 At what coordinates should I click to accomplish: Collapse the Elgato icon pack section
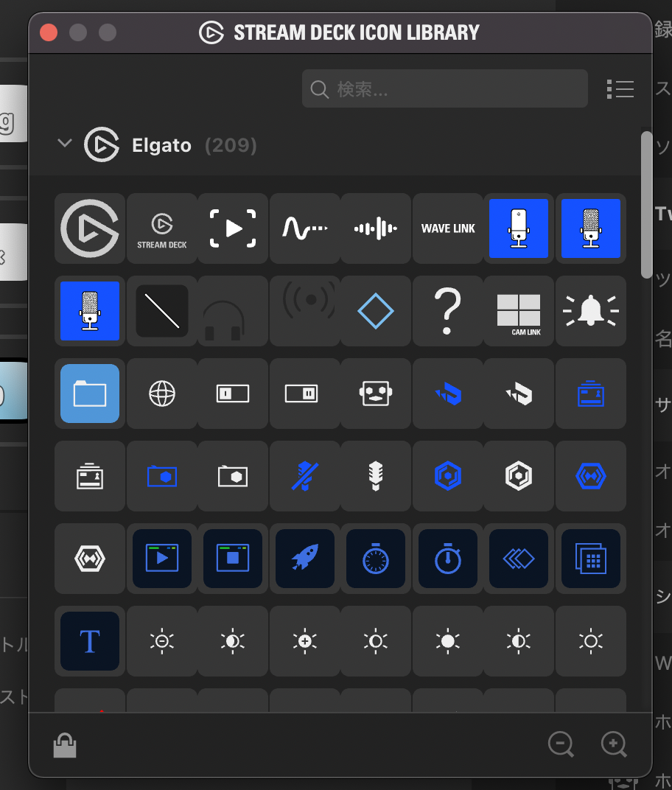pos(65,144)
